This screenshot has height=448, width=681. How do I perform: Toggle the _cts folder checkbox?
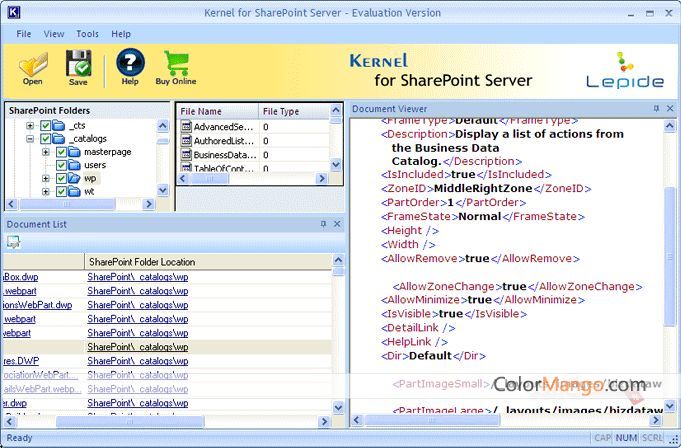45,126
